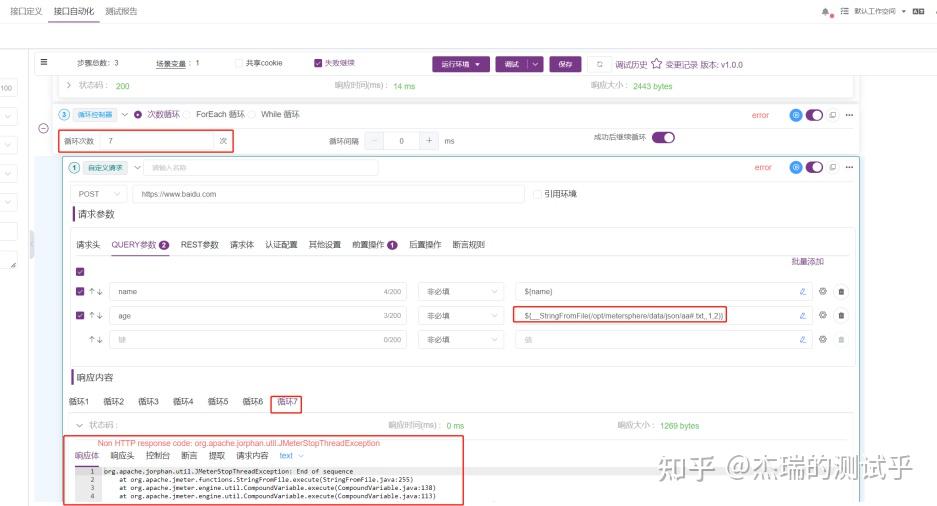Expand the chevron next to 自定义请求 tag
This screenshot has width=937, height=506.
point(137,167)
